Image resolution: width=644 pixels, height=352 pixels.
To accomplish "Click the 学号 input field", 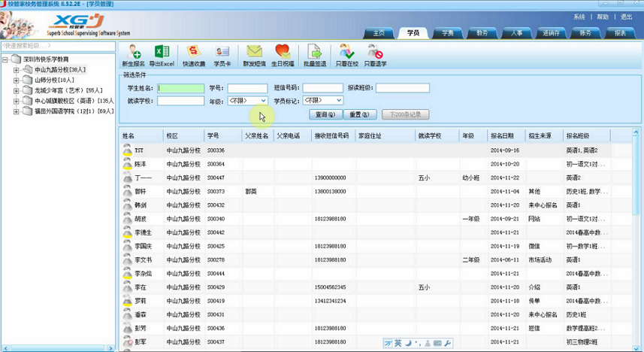I will (248, 88).
